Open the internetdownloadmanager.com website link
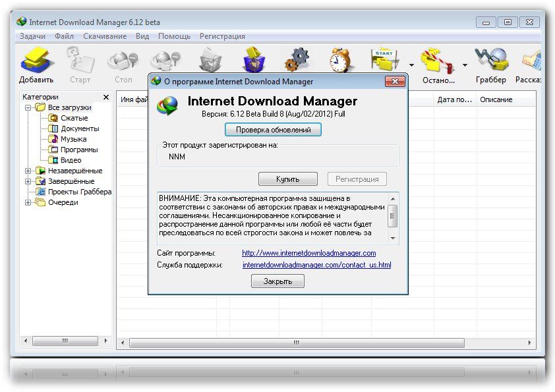Screen dimensions: 555x392 [x=309, y=253]
